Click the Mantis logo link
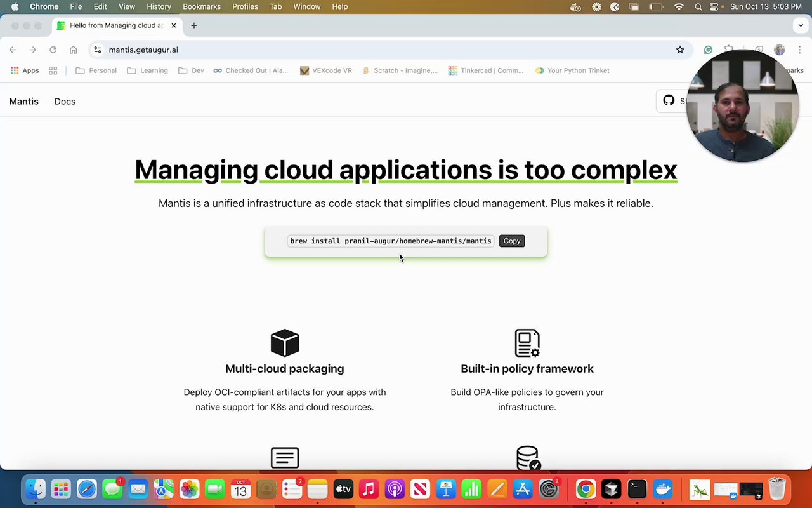The height and width of the screenshot is (508, 812). tap(23, 102)
